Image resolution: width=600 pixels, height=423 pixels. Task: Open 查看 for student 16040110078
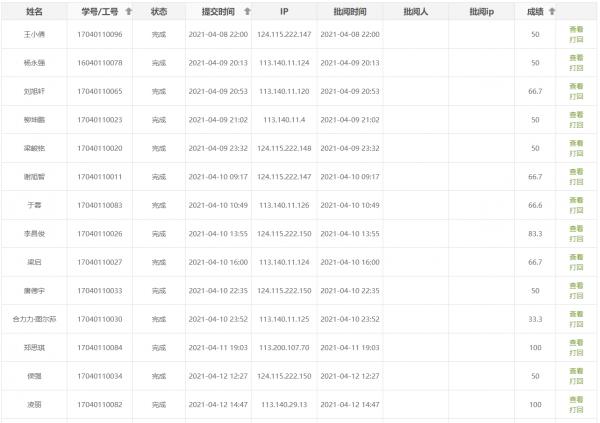(575, 58)
